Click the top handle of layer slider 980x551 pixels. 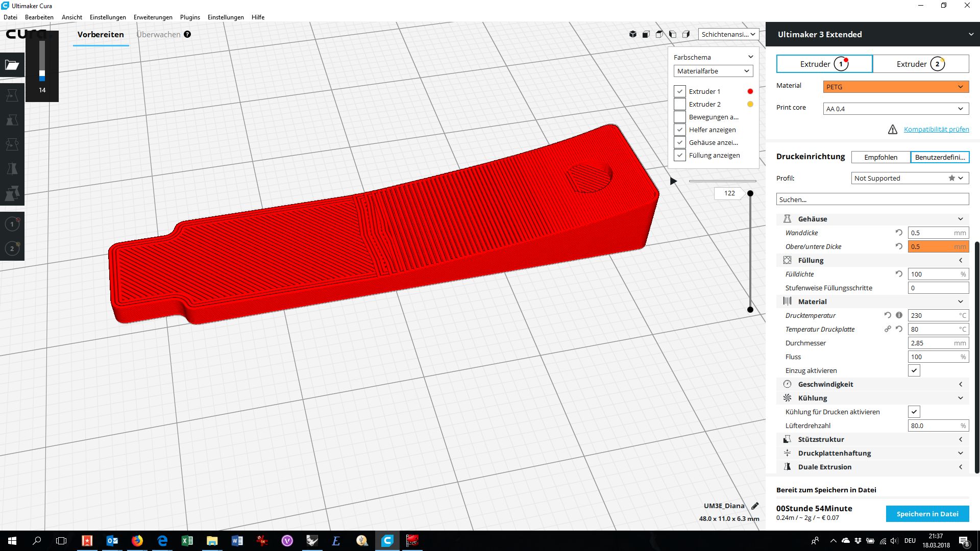[750, 193]
